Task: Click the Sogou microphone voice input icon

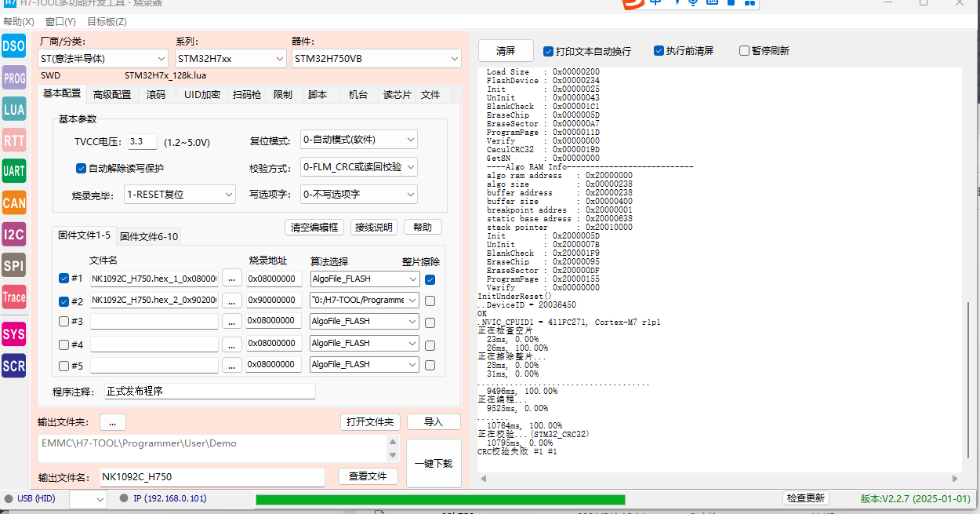Action: pyautogui.click(x=694, y=3)
